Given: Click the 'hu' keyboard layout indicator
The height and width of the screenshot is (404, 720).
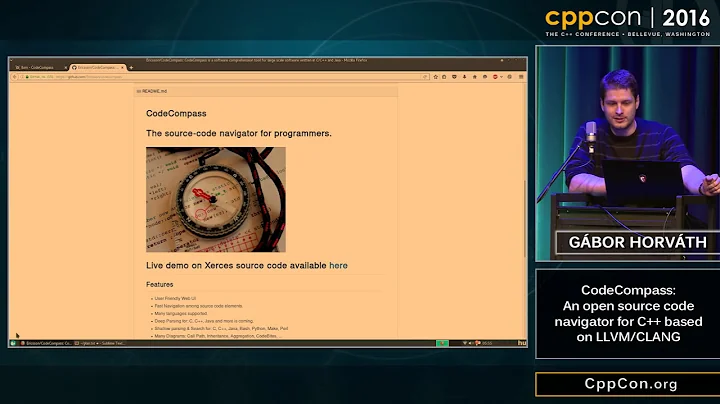Looking at the screenshot, I should pos(522,343).
